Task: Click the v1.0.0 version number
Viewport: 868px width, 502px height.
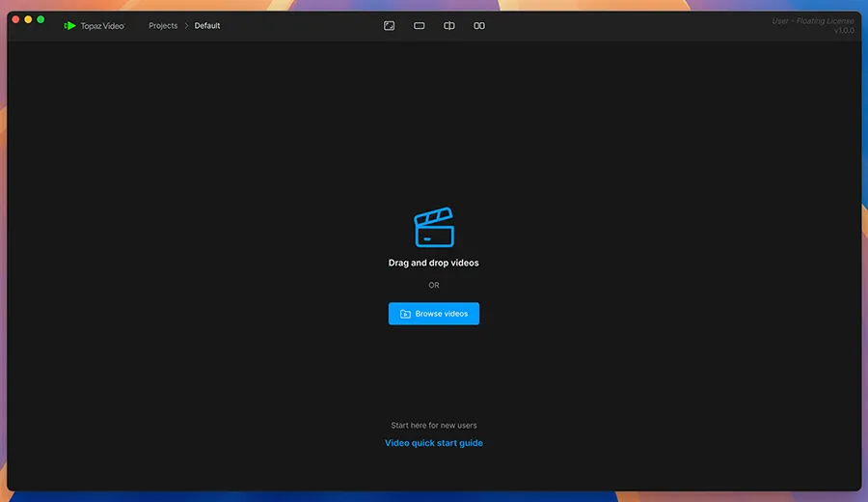Action: click(844, 31)
